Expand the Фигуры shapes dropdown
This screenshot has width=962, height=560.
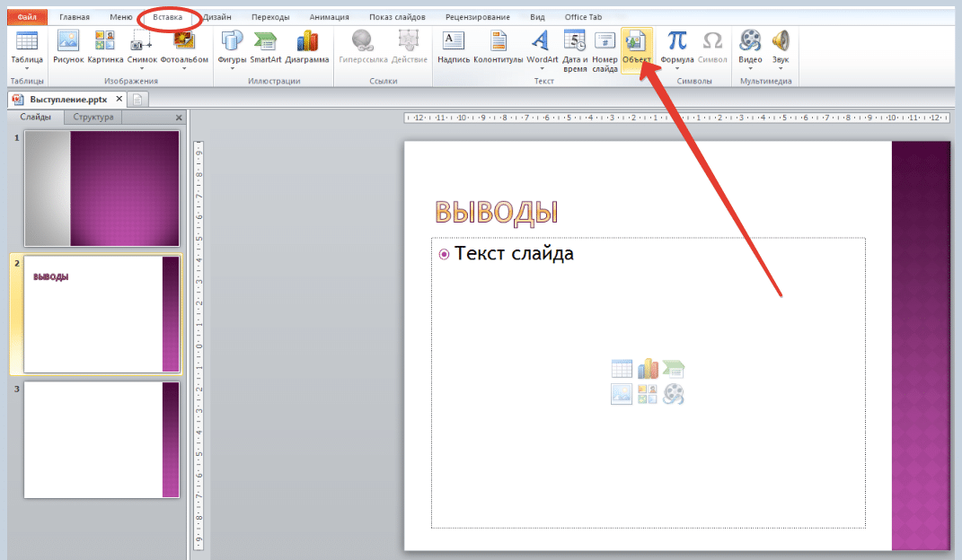tap(232, 68)
